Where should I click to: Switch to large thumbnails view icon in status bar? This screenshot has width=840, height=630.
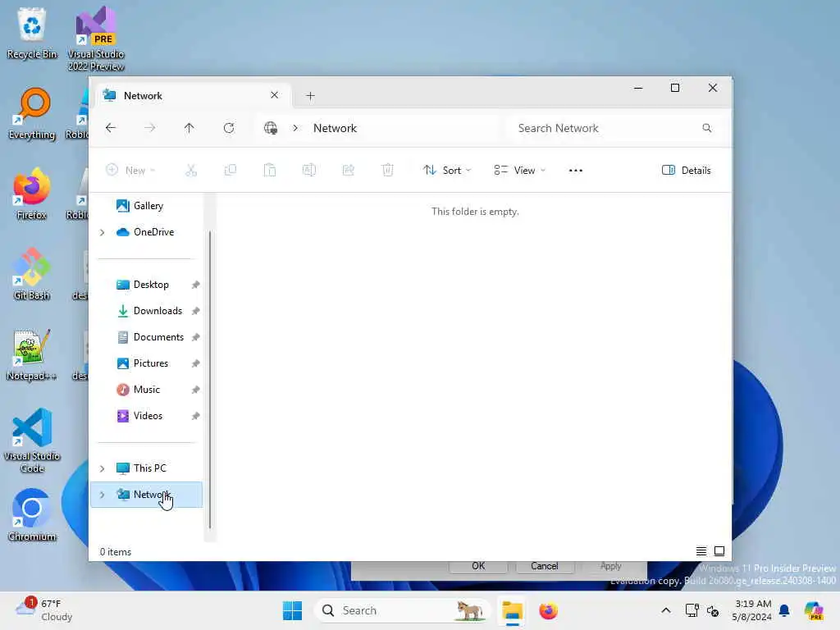(719, 551)
